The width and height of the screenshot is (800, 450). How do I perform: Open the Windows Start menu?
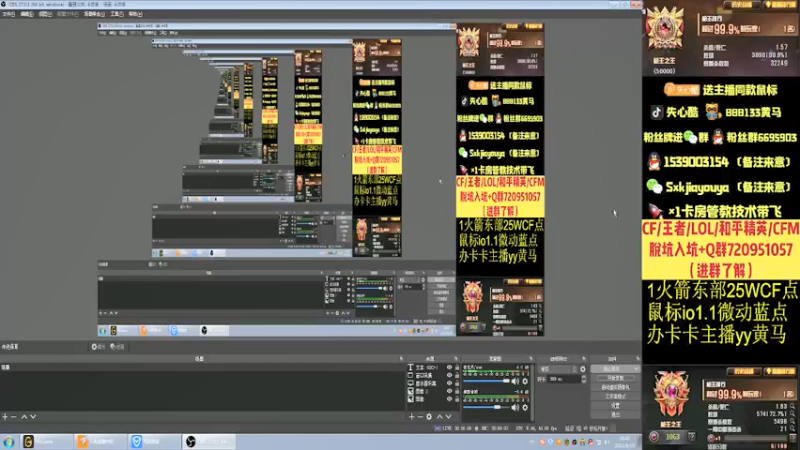pyautogui.click(x=9, y=442)
